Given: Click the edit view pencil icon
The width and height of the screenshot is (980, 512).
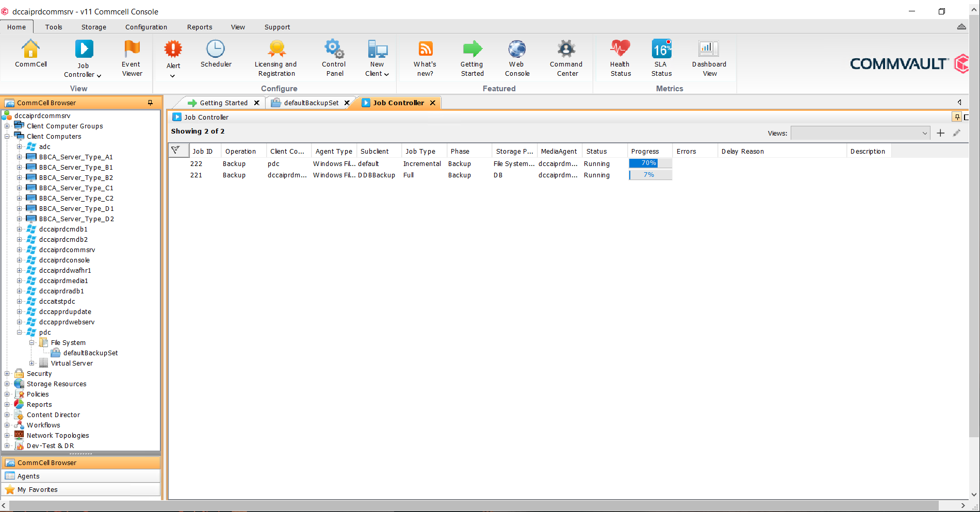Looking at the screenshot, I should pyautogui.click(x=957, y=133).
